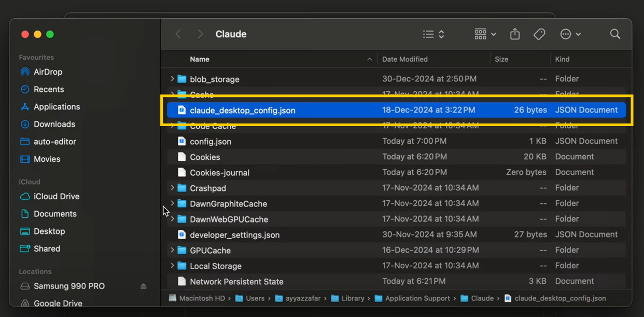644x317 pixels.
Task: Open iCloud Drive in the sidebar
Action: click(57, 197)
